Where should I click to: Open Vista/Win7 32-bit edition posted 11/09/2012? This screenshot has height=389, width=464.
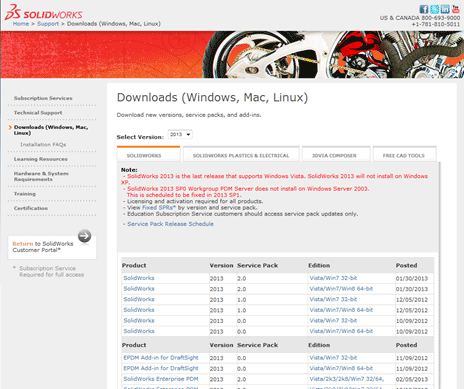333,358
